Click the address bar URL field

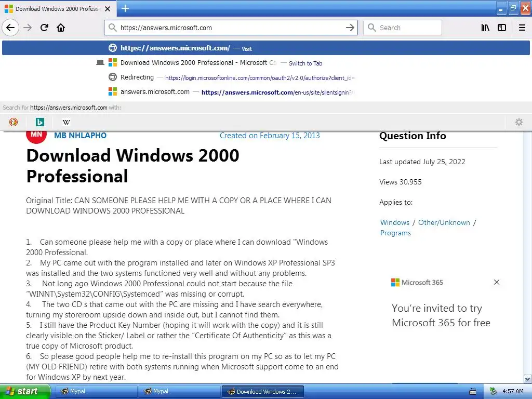coord(231,28)
